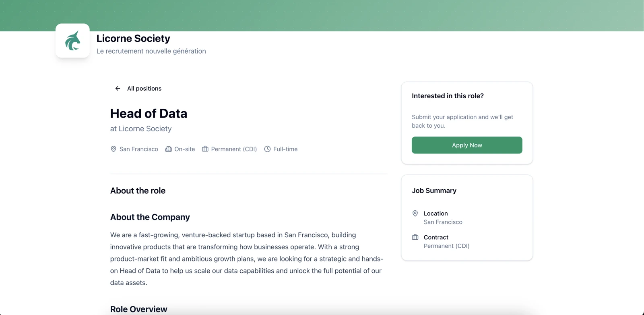
Task: Click the briefcase icon under Contract in Job Summary
Action: [415, 237]
